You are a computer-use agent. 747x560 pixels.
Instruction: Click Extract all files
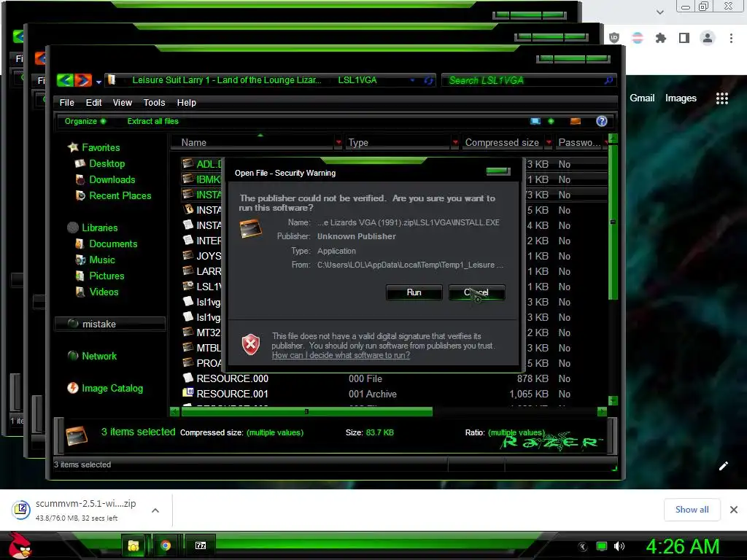pyautogui.click(x=153, y=121)
